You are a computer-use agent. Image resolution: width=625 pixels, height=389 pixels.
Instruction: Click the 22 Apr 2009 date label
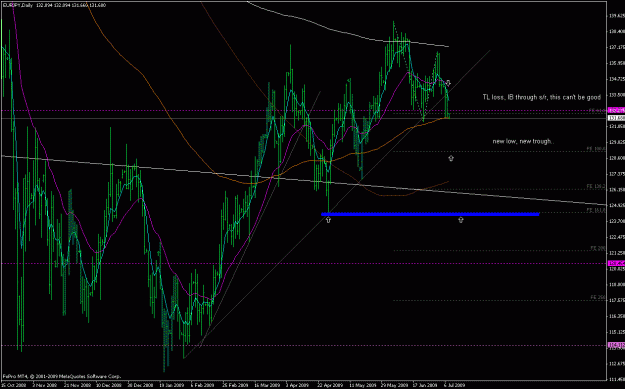click(329, 386)
